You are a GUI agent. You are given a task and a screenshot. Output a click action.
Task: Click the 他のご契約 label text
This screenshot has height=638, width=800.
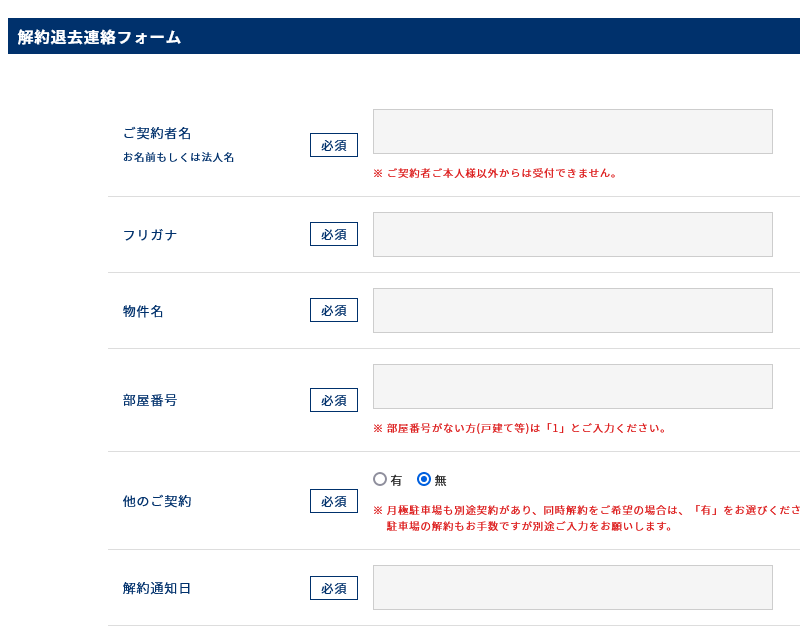coord(157,501)
